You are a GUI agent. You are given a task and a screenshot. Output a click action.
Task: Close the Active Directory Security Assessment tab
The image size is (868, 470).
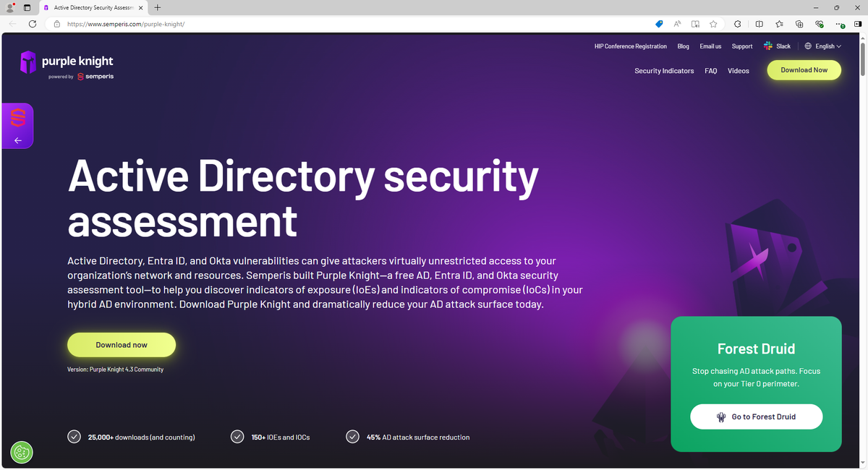140,7
